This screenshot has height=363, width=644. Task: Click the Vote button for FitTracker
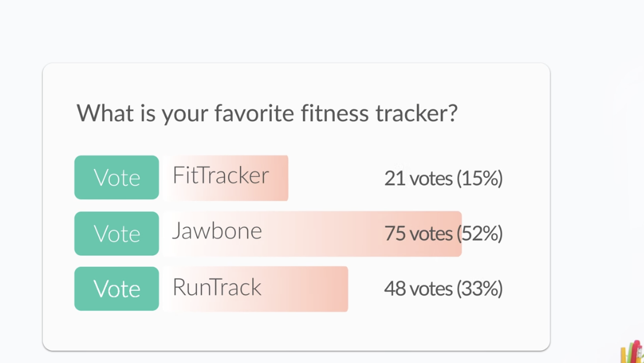(x=116, y=177)
